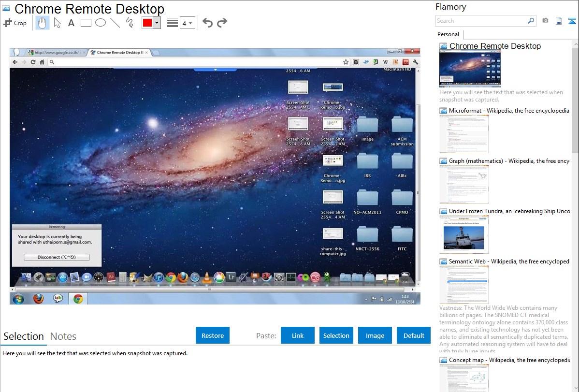Focus the Flamory Search field
The height and width of the screenshot is (392, 579).
(x=481, y=21)
